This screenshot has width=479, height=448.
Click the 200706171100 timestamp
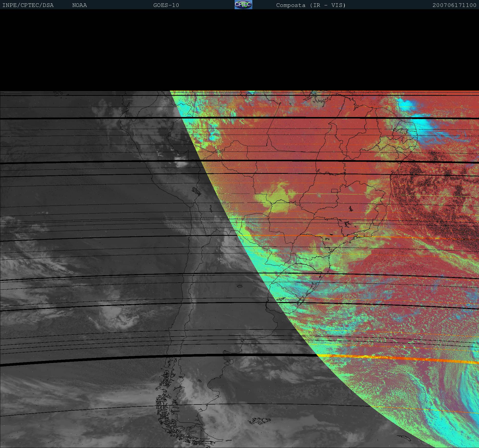(454, 5)
